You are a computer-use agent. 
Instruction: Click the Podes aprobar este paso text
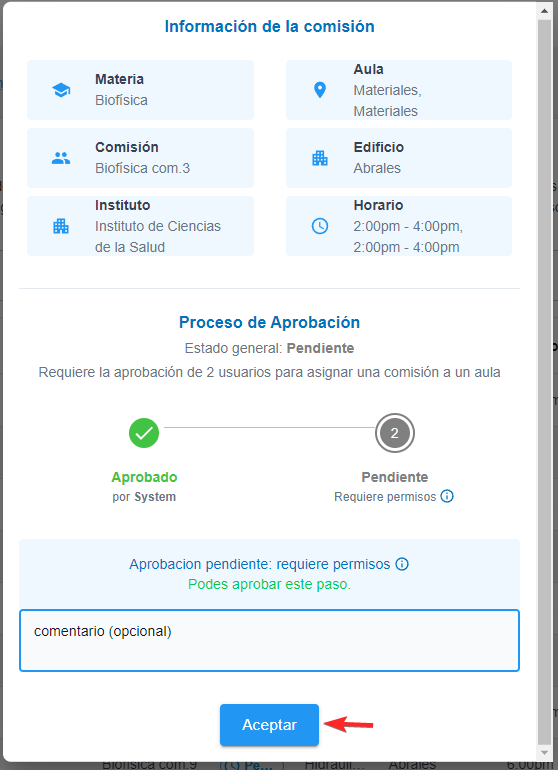point(269,584)
